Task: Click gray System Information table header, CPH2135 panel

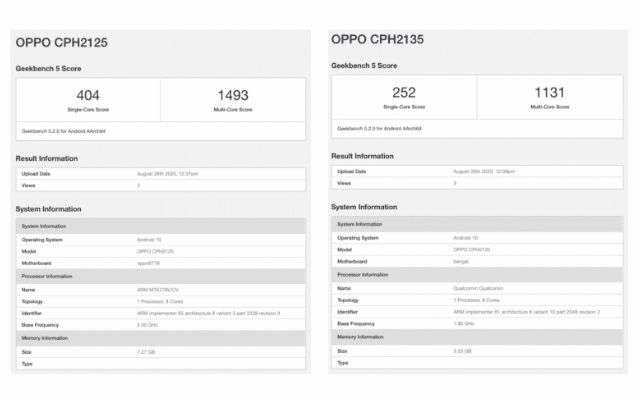Action: [x=477, y=224]
